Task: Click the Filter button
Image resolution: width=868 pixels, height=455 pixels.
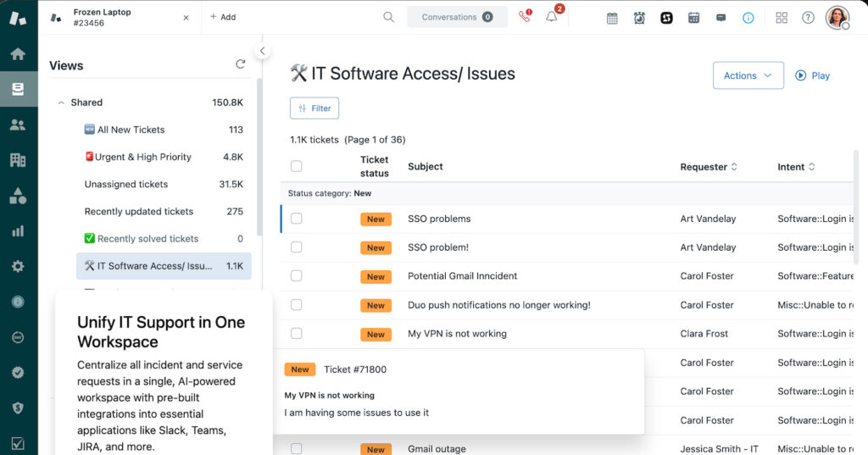Action: click(x=314, y=108)
